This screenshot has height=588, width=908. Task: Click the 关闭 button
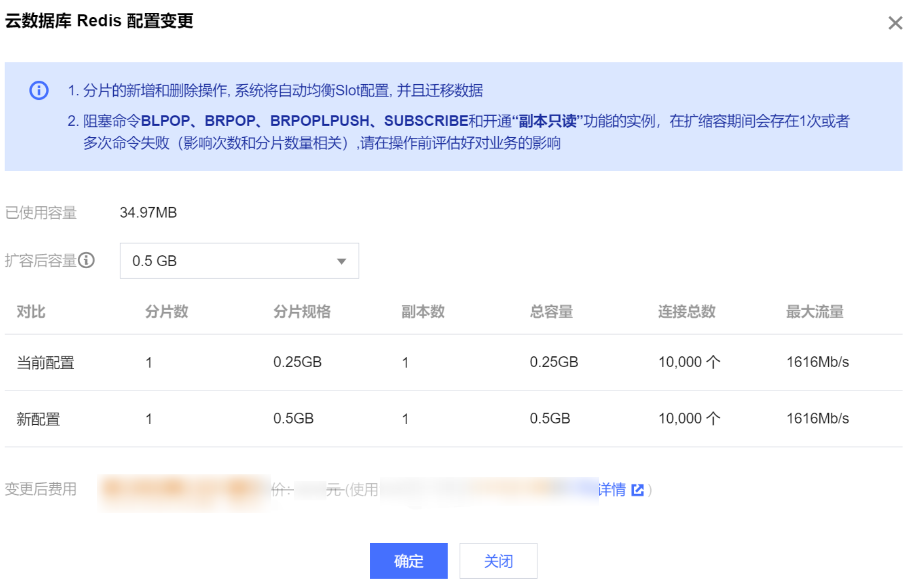(x=498, y=561)
